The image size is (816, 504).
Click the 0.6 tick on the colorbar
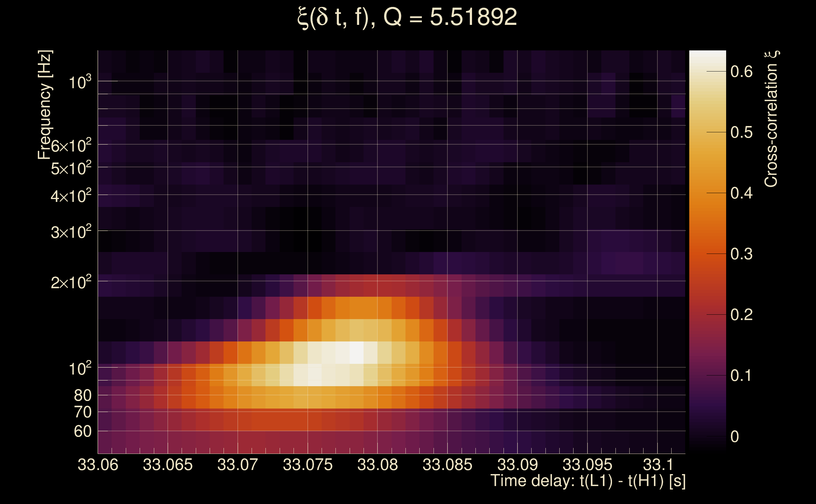click(741, 72)
